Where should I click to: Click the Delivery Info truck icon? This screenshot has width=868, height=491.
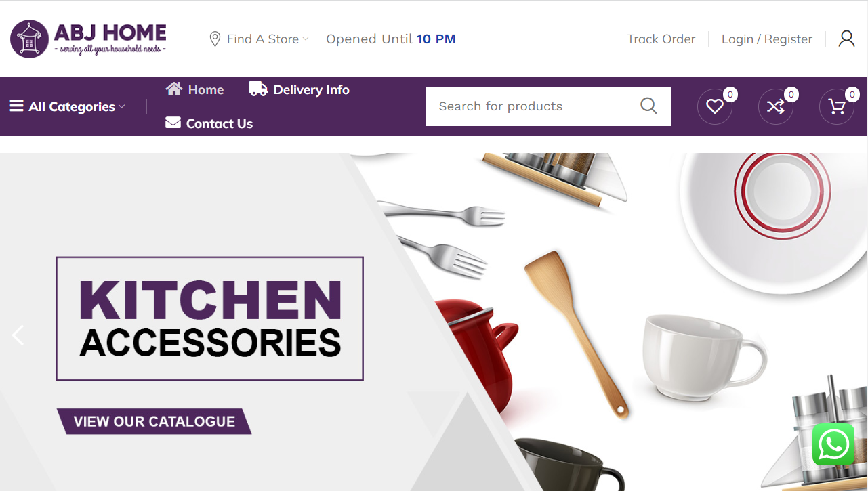[258, 89]
